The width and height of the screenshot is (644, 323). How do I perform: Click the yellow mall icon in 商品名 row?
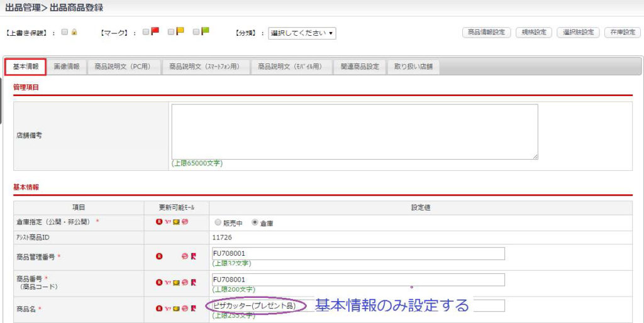pyautogui.click(x=176, y=309)
